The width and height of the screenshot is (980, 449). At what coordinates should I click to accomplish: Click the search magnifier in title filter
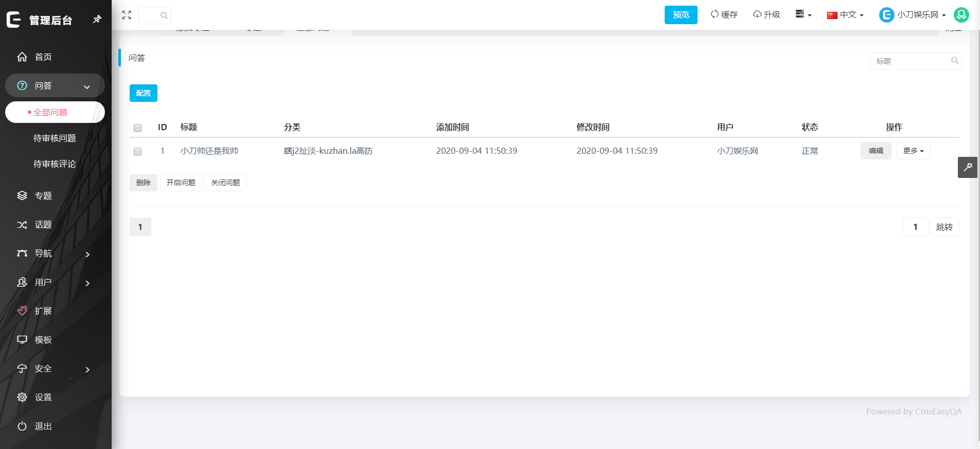pyautogui.click(x=954, y=61)
